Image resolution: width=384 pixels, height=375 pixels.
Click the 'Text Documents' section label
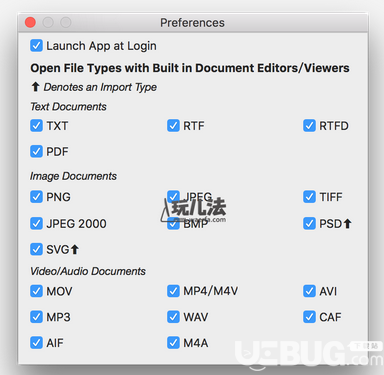pyautogui.click(x=68, y=107)
